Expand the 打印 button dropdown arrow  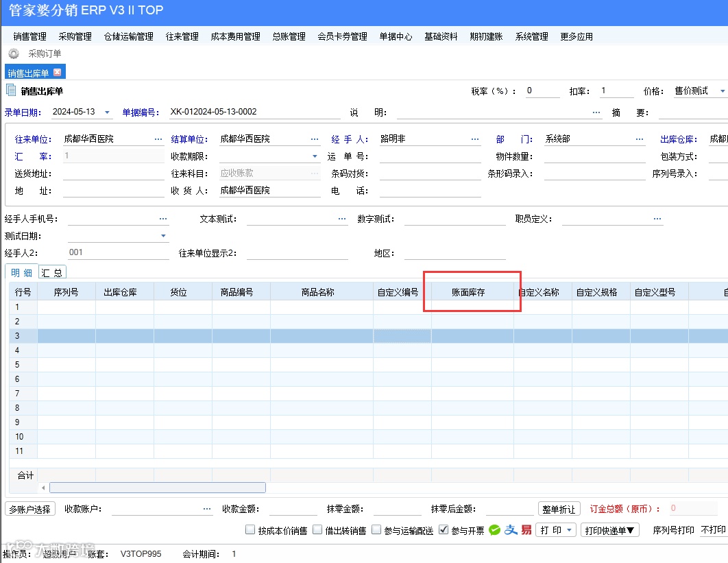569,530
